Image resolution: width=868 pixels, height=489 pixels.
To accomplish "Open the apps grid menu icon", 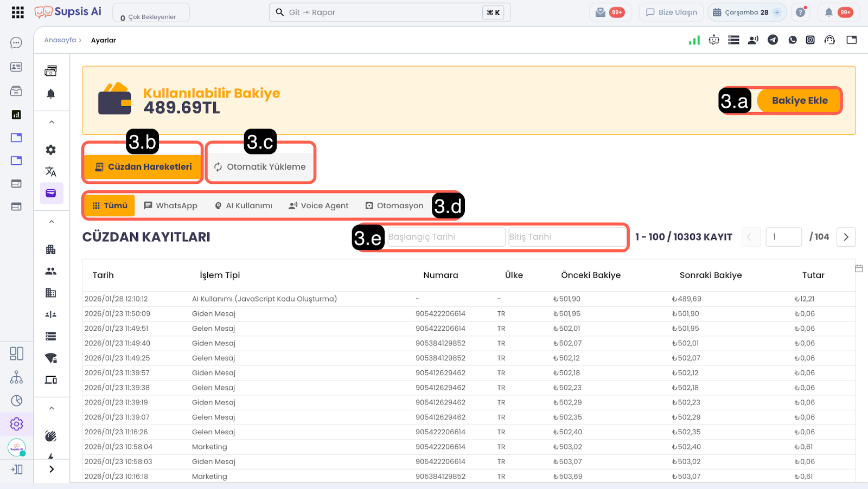I will click(x=18, y=12).
